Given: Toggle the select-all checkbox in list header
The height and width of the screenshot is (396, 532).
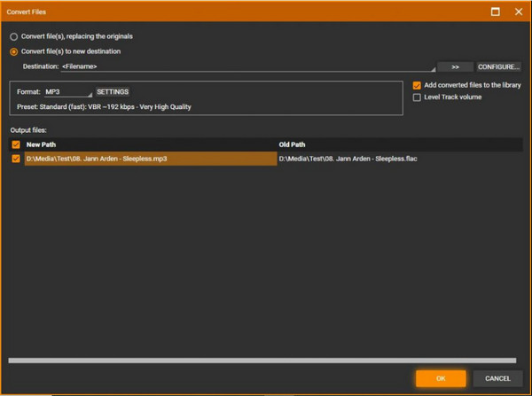Looking at the screenshot, I should tap(15, 144).
